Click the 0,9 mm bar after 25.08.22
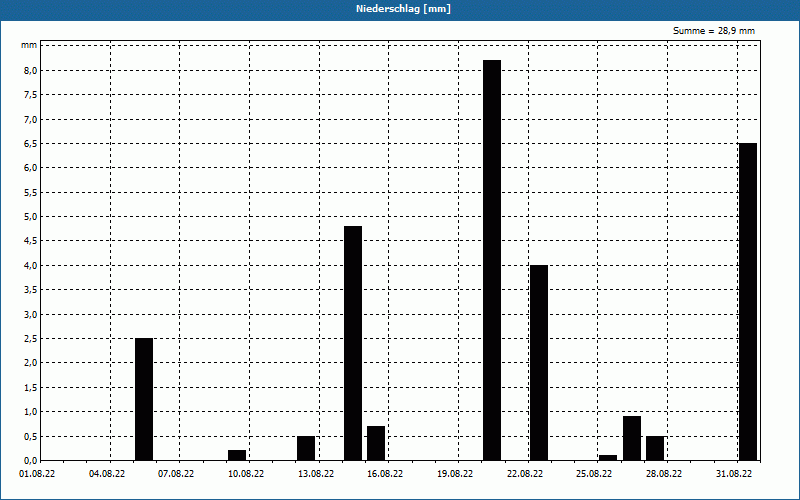 coord(632,438)
